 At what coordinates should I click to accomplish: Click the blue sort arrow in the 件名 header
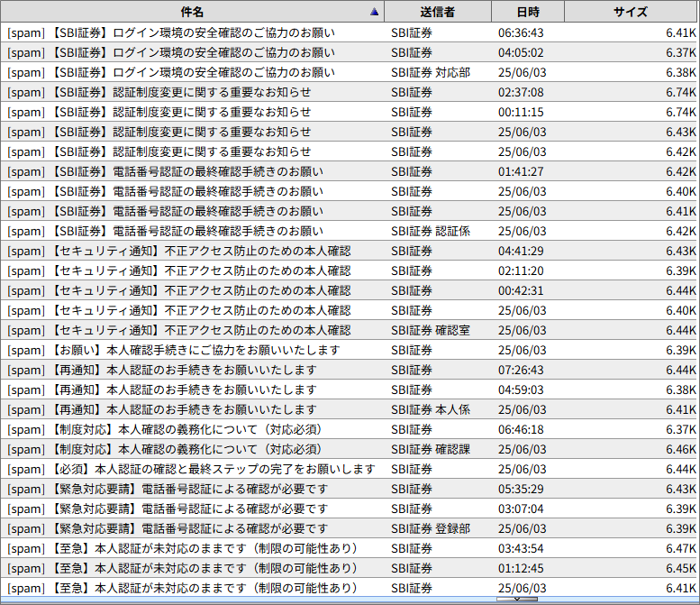tap(375, 12)
